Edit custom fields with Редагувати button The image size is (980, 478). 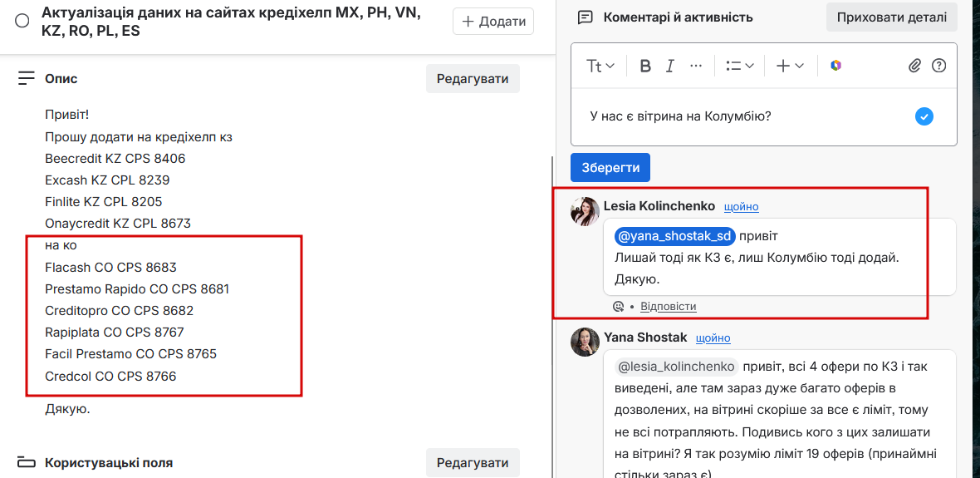tap(473, 463)
